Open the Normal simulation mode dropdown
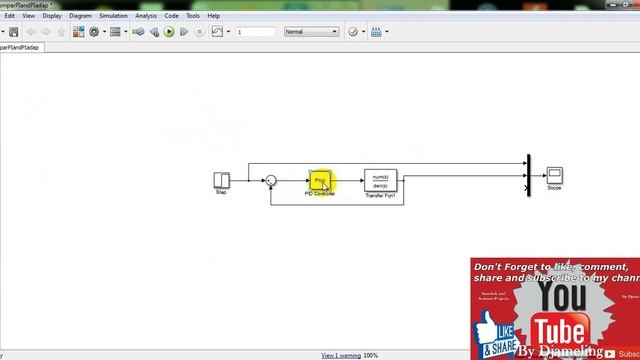The width and height of the screenshot is (640, 360). (x=311, y=32)
